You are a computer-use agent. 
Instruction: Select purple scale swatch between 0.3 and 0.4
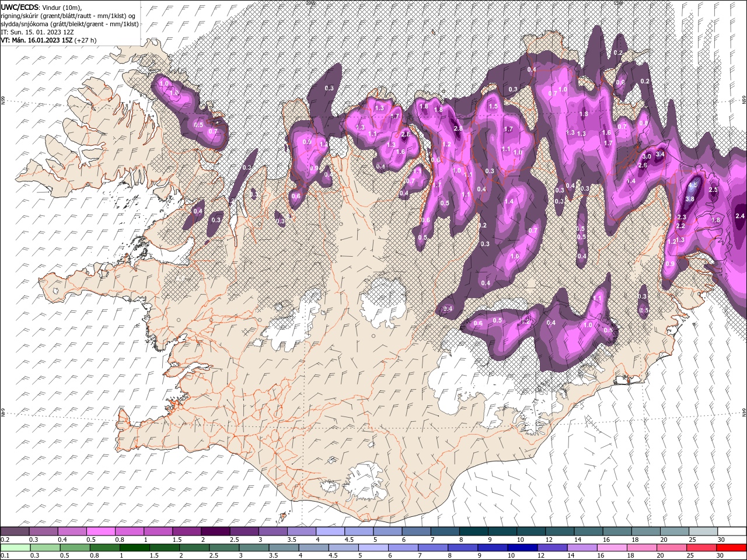coord(43,531)
